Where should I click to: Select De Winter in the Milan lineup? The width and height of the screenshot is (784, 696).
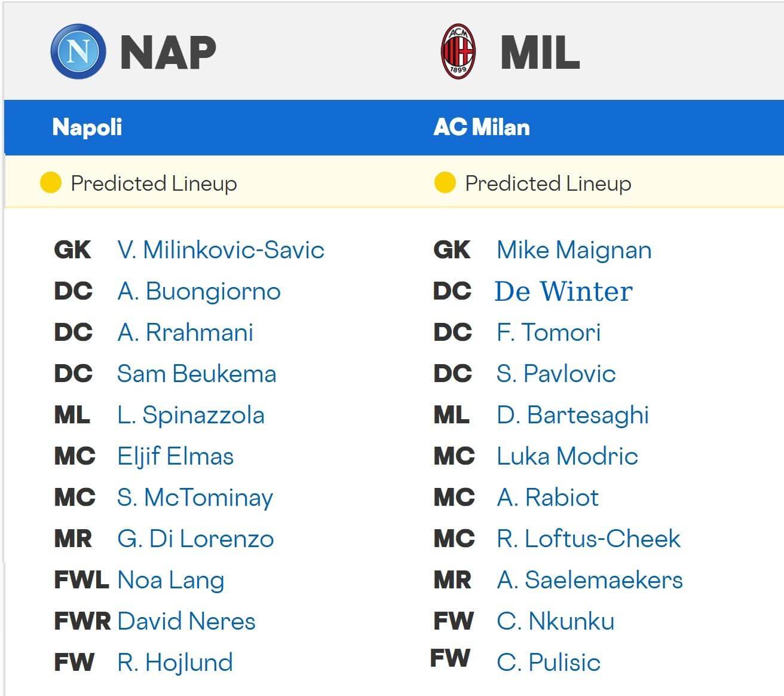pos(563,292)
